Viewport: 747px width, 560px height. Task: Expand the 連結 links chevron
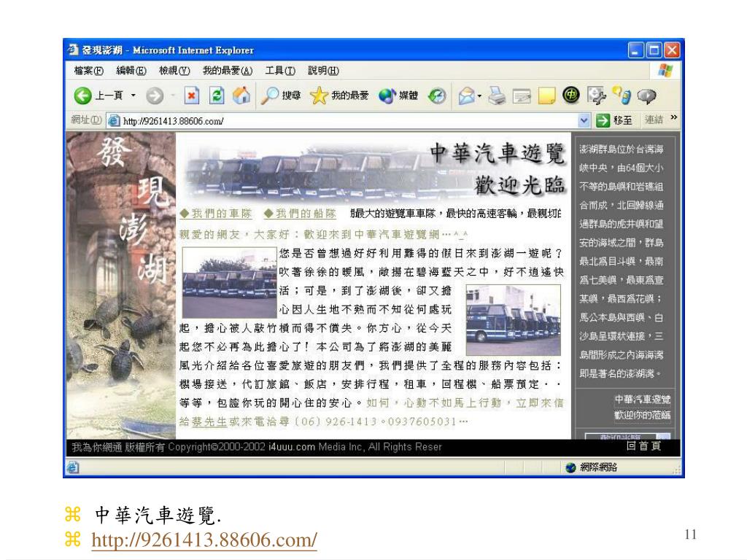pos(673,117)
